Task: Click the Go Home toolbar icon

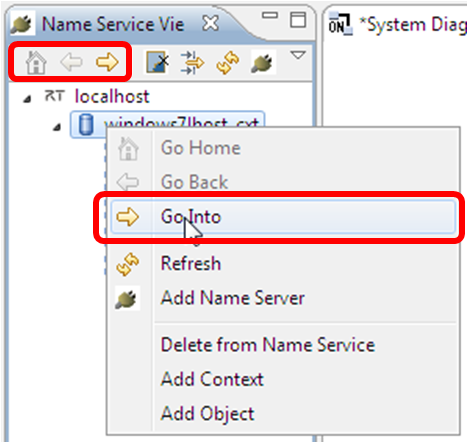Action: tap(36, 62)
